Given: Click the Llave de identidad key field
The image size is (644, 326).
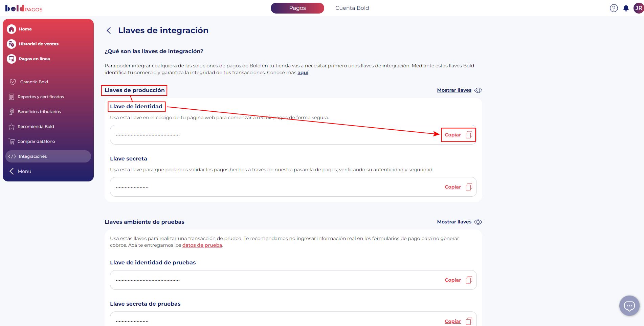Looking at the screenshot, I should [271, 135].
